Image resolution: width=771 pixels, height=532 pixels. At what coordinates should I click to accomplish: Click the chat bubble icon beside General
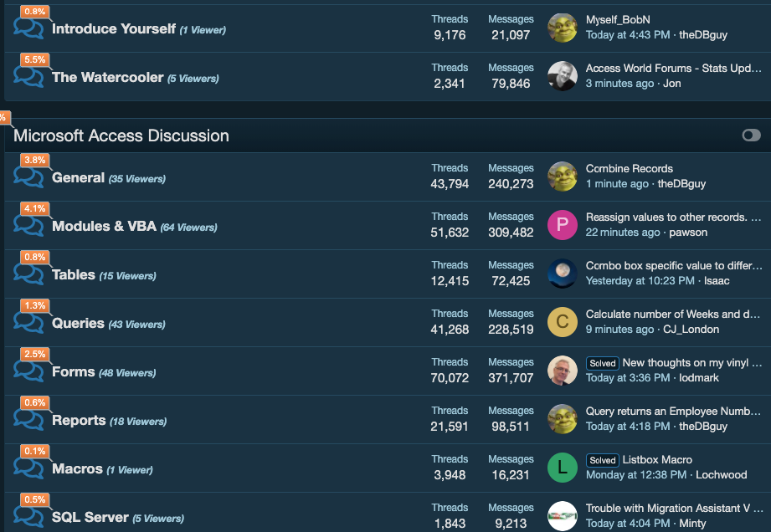[x=29, y=178]
